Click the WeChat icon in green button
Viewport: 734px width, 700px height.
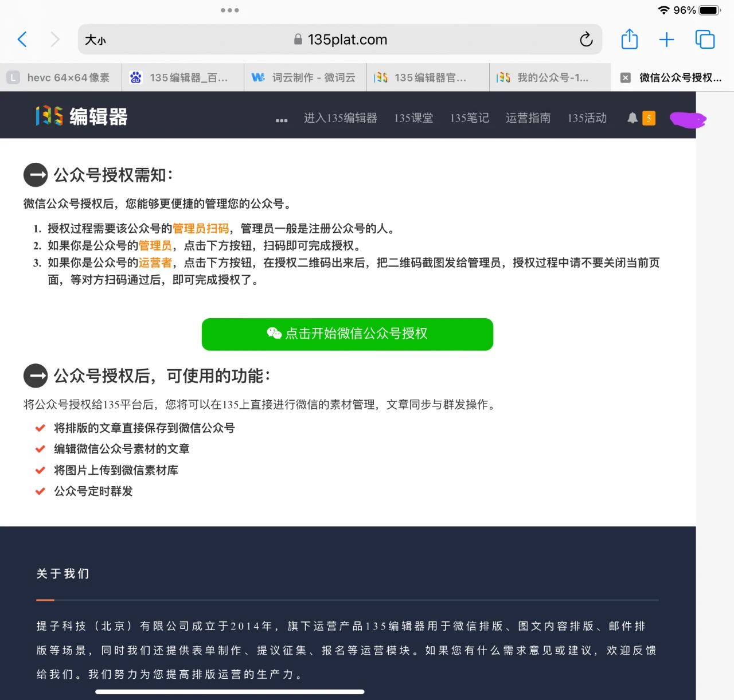click(274, 333)
